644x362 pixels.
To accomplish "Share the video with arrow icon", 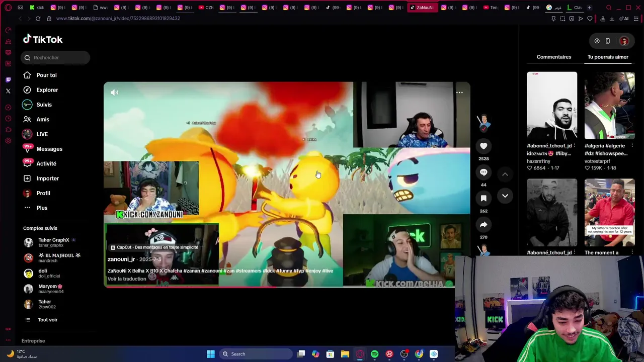I will [x=484, y=225].
